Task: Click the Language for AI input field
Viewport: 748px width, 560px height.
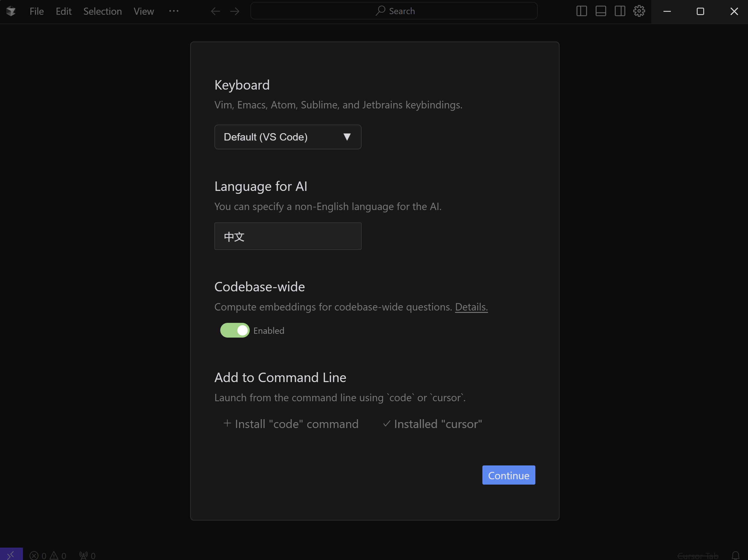Action: 288,236
